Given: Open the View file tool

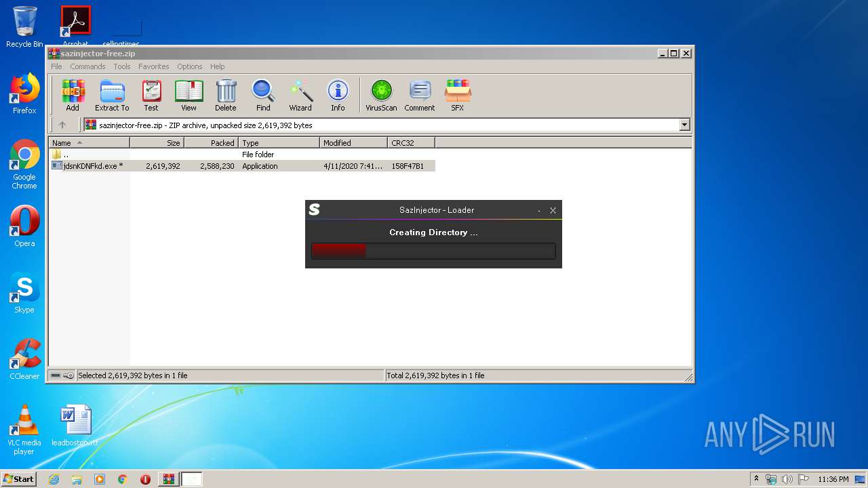Looking at the screenshot, I should coord(189,95).
